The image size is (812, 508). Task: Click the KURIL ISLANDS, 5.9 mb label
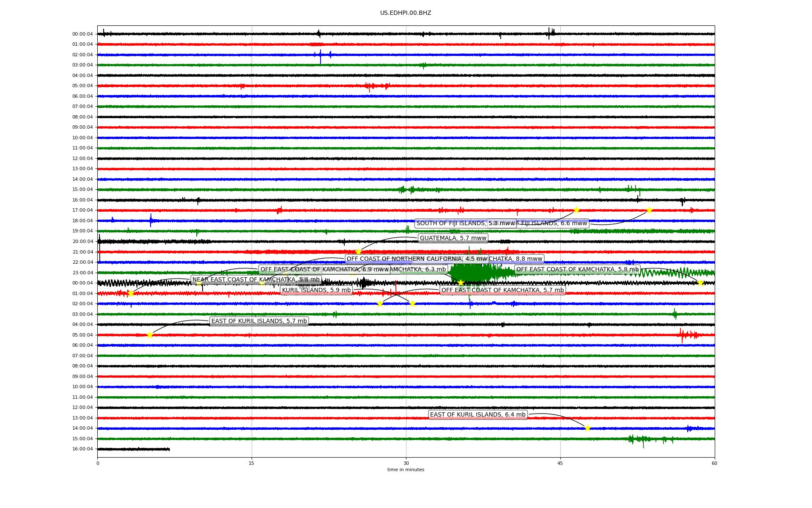coord(316,290)
